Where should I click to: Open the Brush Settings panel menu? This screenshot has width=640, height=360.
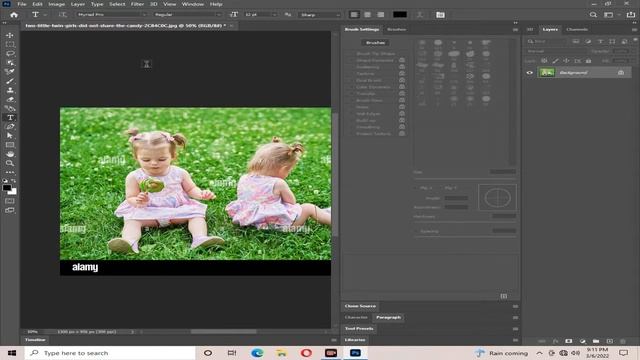tap(515, 30)
